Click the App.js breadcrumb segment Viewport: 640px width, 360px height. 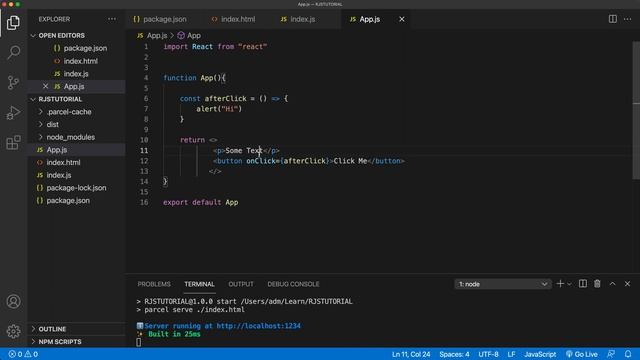click(x=152, y=36)
